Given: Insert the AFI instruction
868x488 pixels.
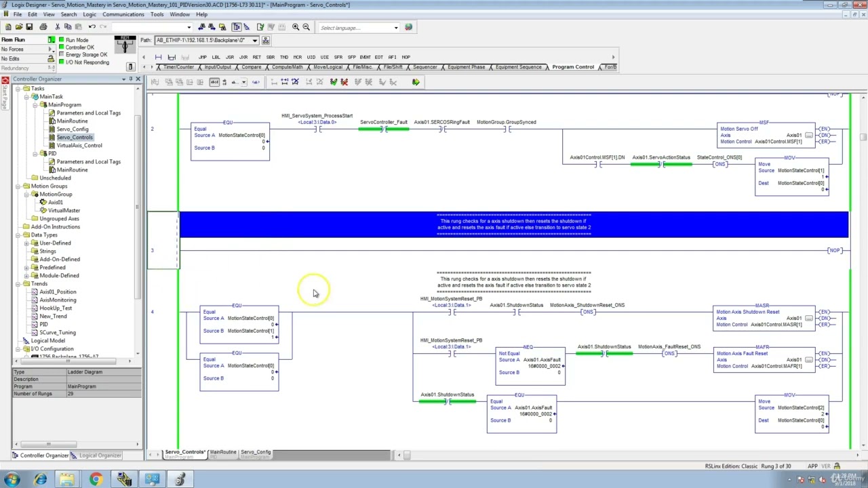Looking at the screenshot, I should 392,57.
